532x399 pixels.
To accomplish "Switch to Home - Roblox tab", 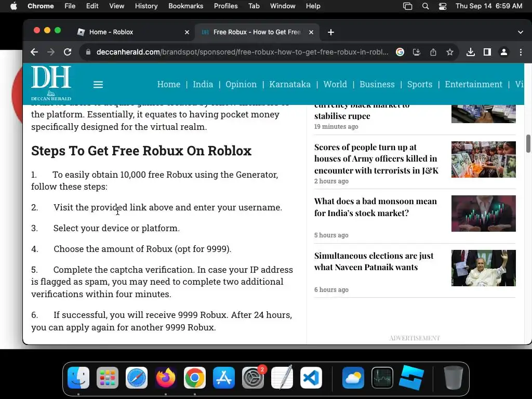I will (x=132, y=32).
